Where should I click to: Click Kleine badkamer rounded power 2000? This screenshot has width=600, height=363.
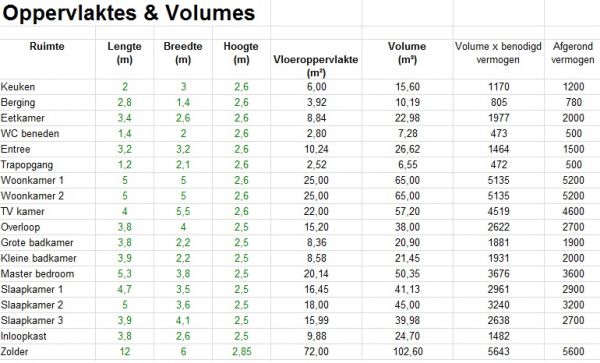[573, 258]
